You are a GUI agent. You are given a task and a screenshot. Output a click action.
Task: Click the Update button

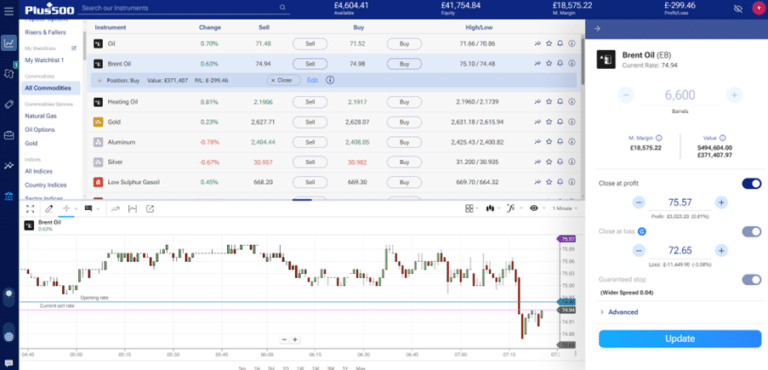pyautogui.click(x=680, y=339)
